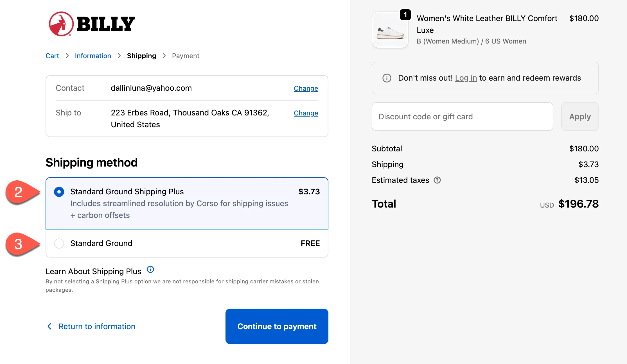The image size is (627, 364).
Task: Click the Estimated taxes help icon
Action: [437, 180]
